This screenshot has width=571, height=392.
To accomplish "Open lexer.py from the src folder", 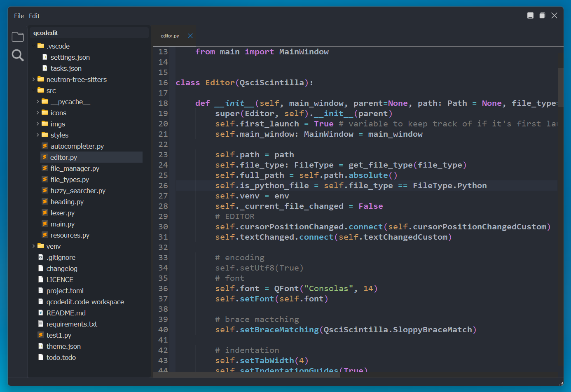I will [x=63, y=213].
